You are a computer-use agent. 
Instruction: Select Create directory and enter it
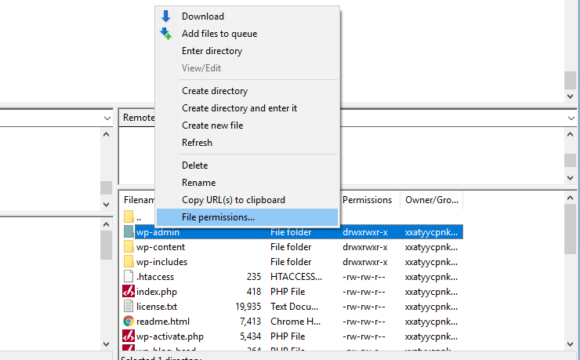[239, 108]
